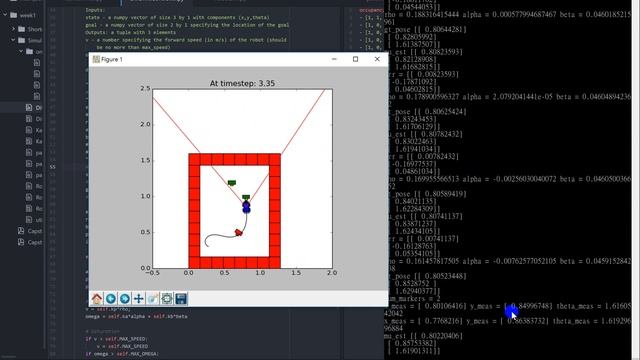Close the Figure 1 window
The image size is (640, 360).
377,59
